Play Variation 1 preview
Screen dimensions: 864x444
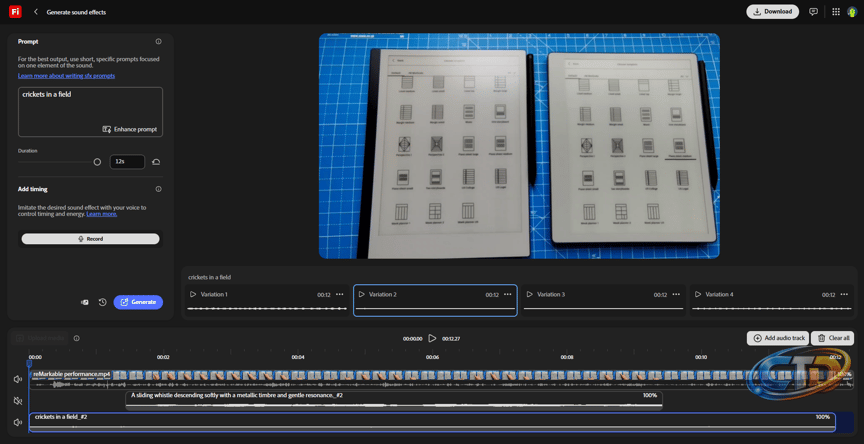click(193, 294)
